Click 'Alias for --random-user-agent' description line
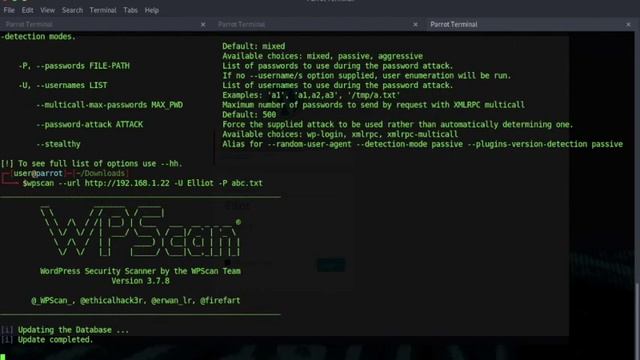 click(x=422, y=144)
